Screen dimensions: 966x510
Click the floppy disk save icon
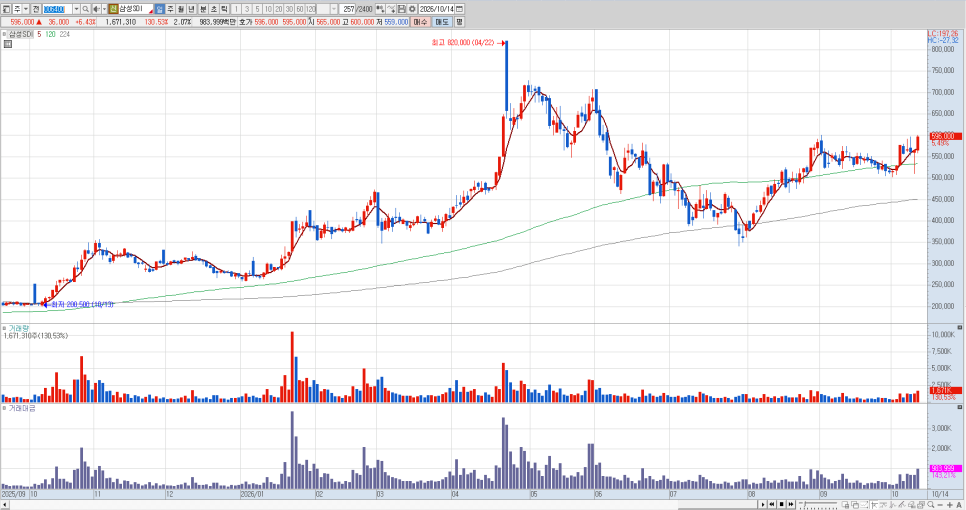[x=402, y=9]
